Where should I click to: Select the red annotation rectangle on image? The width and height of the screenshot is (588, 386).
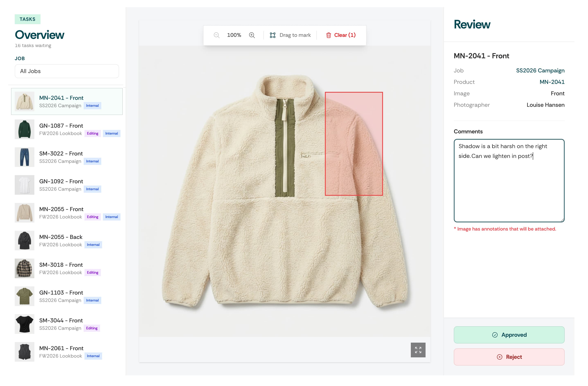[354, 144]
